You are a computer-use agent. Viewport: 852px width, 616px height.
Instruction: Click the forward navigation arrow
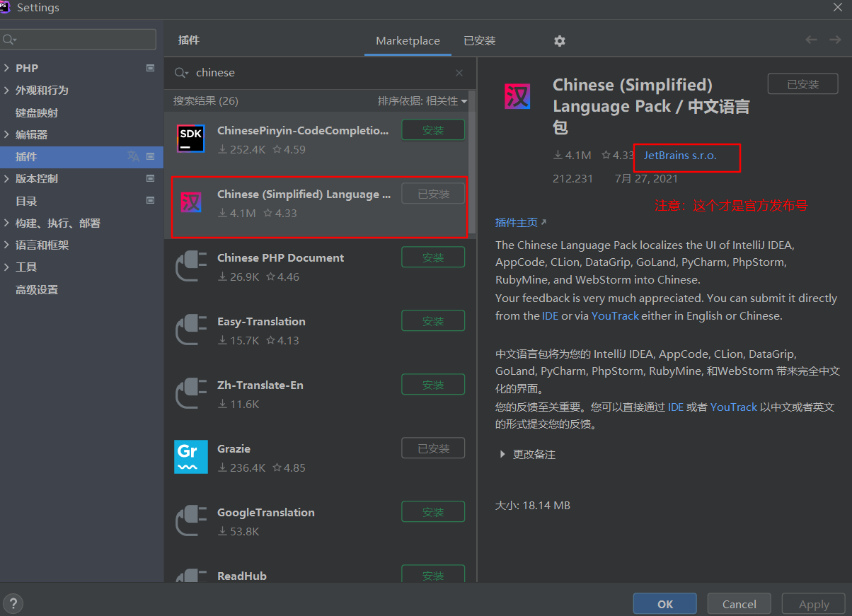[x=835, y=40]
